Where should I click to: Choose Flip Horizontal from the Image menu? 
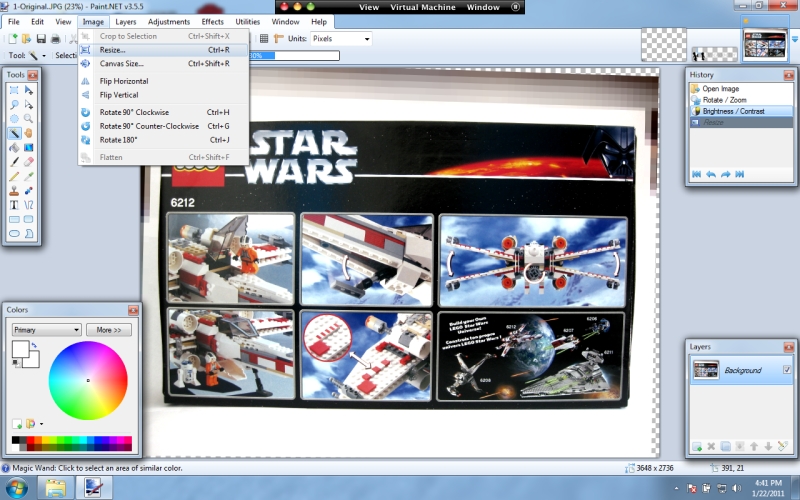pos(163,81)
